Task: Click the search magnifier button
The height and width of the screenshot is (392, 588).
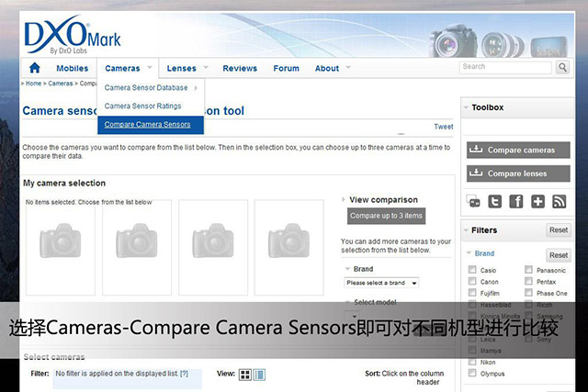Action: pyautogui.click(x=562, y=67)
